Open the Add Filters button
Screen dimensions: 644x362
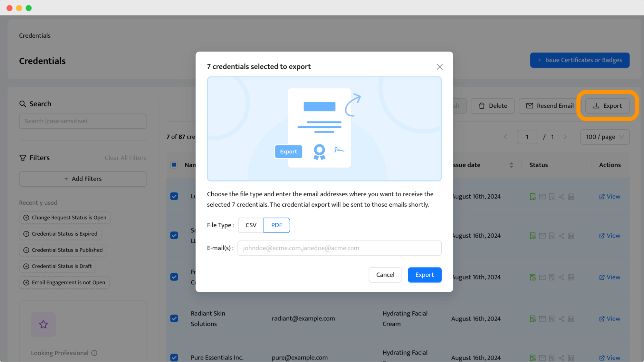click(x=83, y=179)
